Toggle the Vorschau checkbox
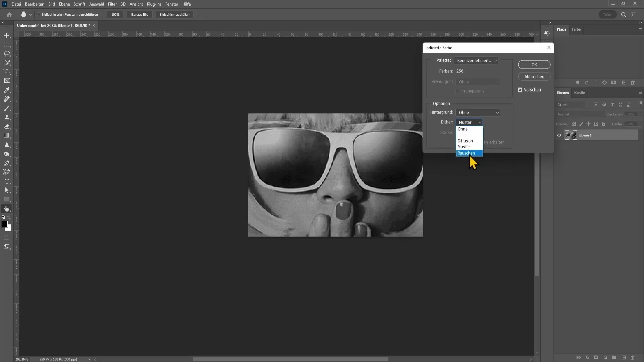644x362 pixels. coord(520,90)
